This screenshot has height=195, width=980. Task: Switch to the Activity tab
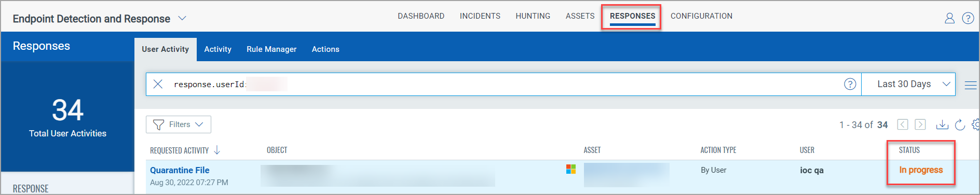coord(217,49)
